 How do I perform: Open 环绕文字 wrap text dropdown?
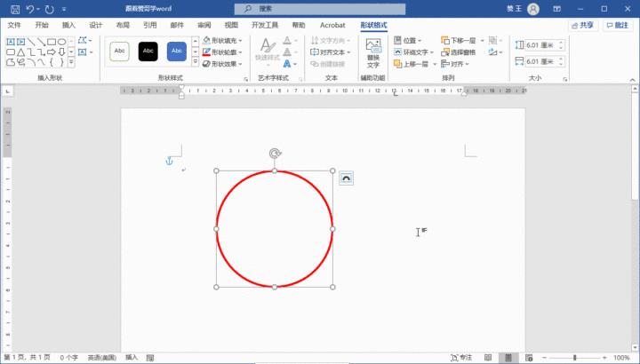click(413, 52)
